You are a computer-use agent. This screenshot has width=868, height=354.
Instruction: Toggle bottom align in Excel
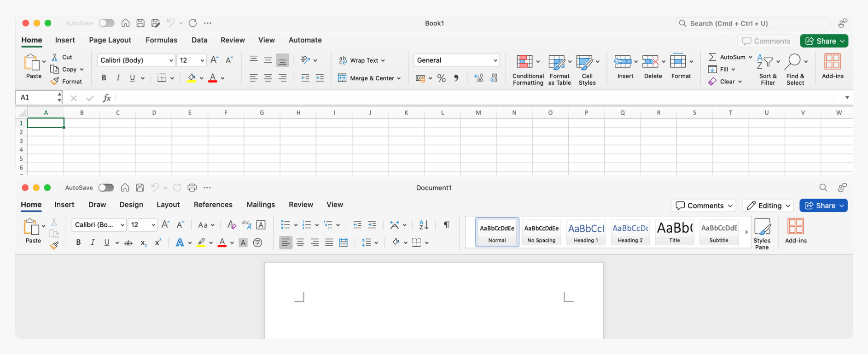point(282,60)
